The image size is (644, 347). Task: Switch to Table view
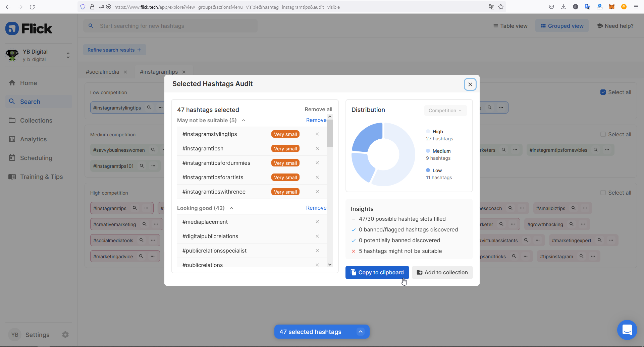pyautogui.click(x=510, y=26)
